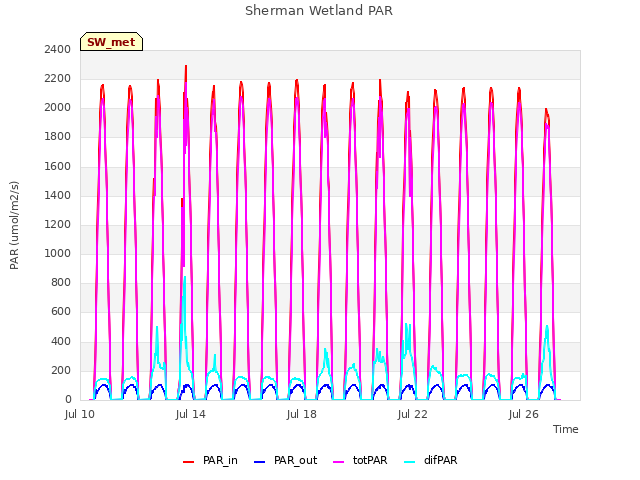
Task: Click the 200 y-axis tick label
Action: pos(61,370)
